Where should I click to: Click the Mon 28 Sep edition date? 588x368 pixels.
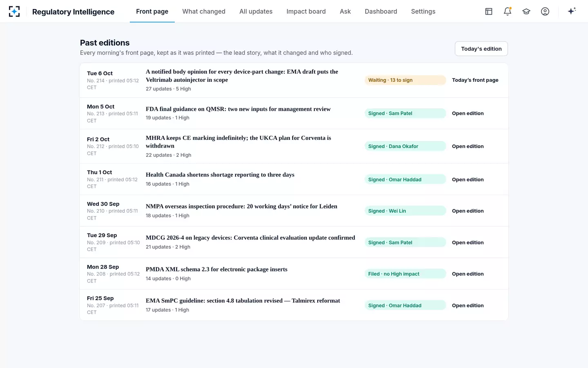point(103,267)
